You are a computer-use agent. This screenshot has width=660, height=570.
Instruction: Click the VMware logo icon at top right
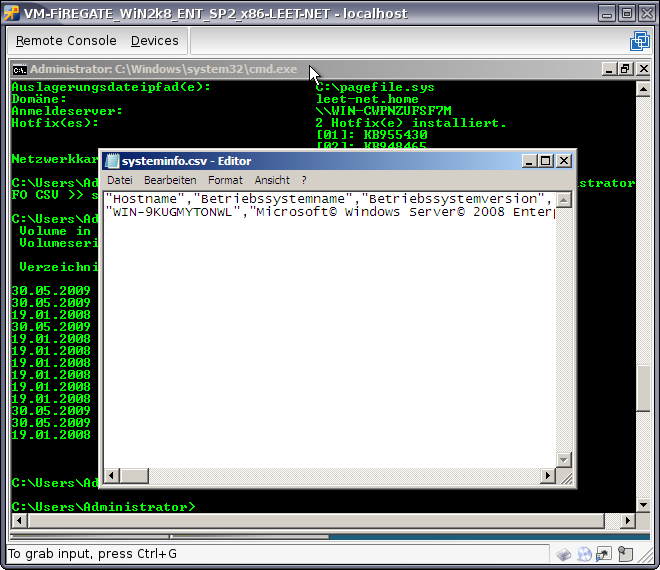[x=639, y=41]
